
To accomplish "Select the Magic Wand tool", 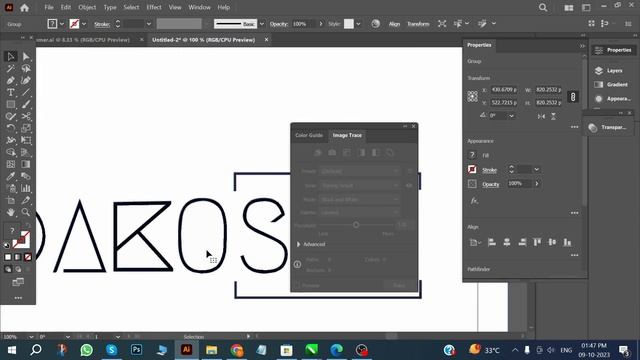I will point(11,68).
